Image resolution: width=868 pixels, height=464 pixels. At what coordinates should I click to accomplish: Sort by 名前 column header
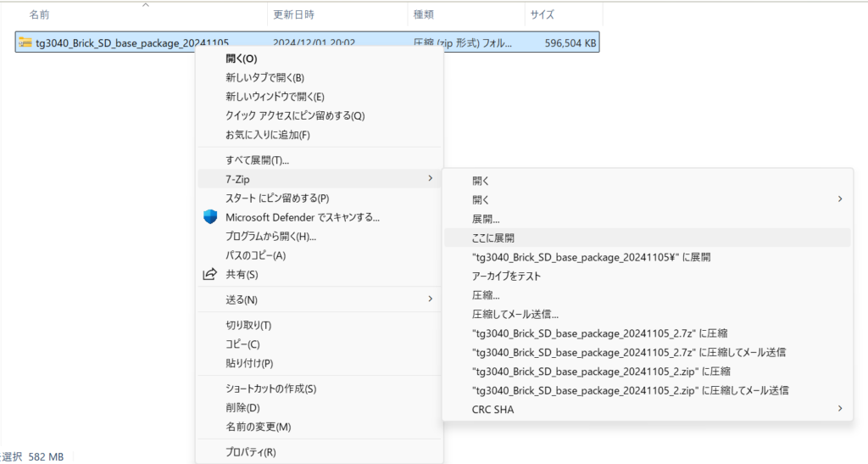[x=39, y=15]
